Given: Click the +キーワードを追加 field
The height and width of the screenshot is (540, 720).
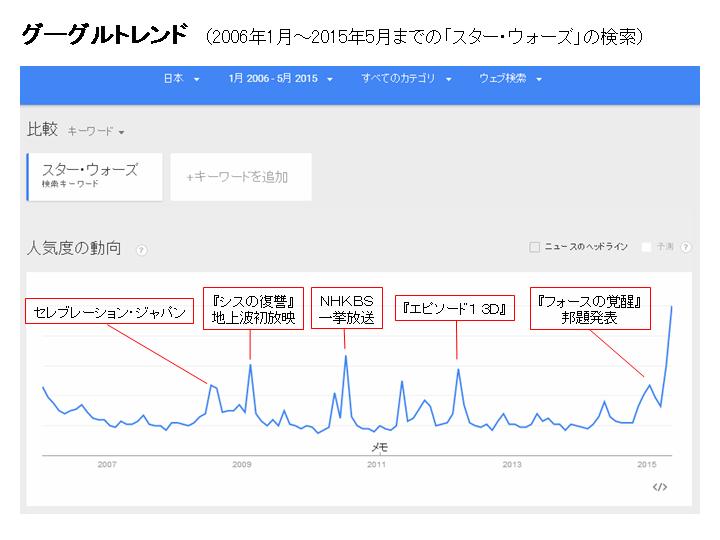Looking at the screenshot, I should [241, 177].
